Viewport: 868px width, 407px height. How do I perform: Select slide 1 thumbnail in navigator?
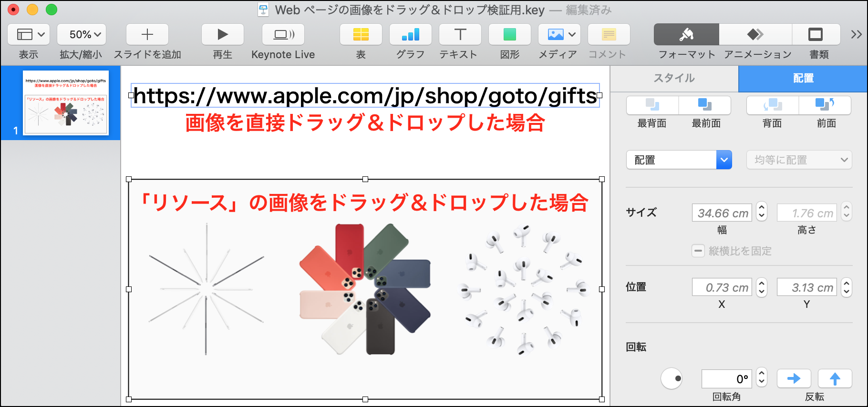tap(66, 102)
